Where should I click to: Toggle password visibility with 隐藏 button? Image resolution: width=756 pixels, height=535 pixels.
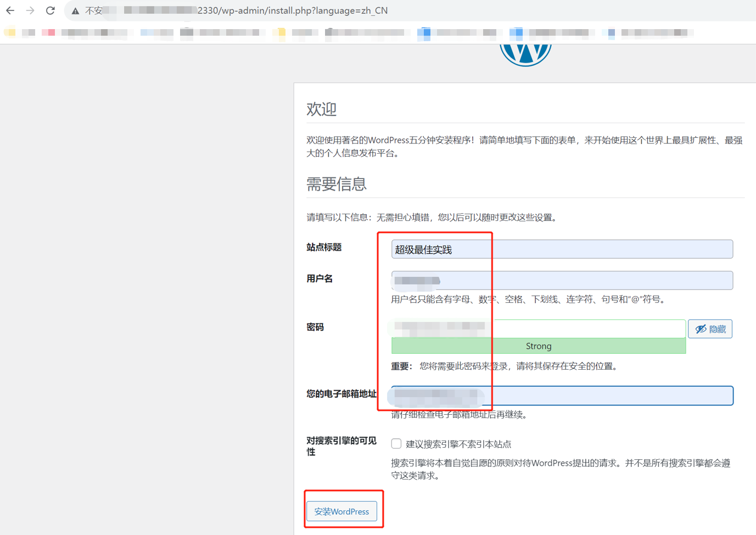pyautogui.click(x=710, y=328)
